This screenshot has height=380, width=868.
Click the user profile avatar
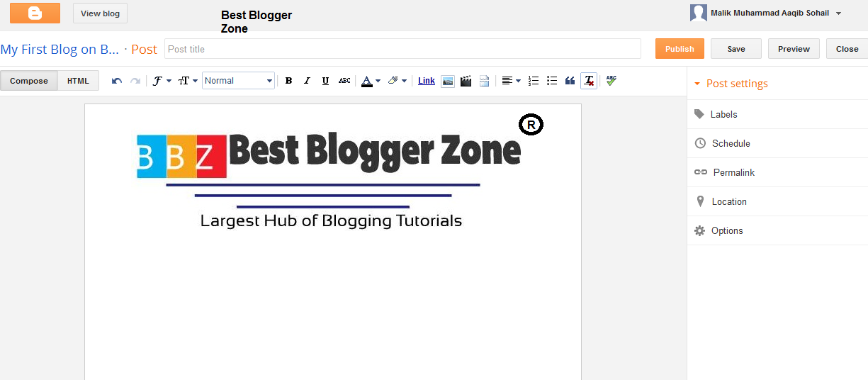699,13
